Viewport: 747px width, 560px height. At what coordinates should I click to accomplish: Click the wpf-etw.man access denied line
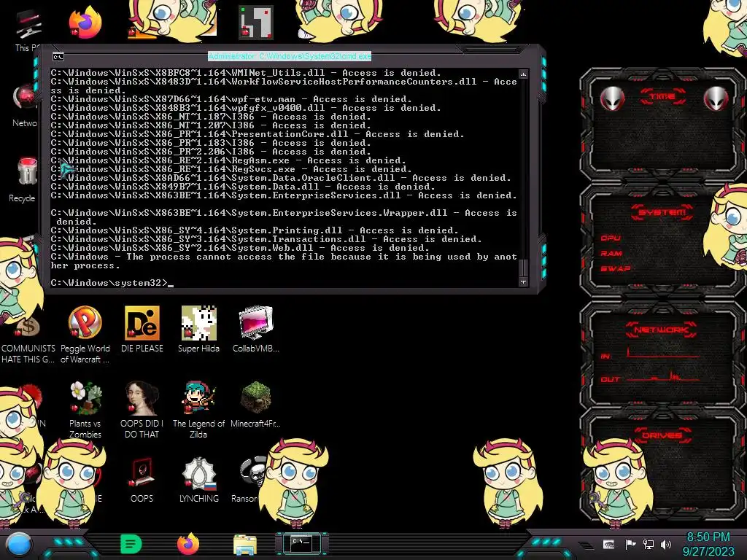tap(231, 99)
